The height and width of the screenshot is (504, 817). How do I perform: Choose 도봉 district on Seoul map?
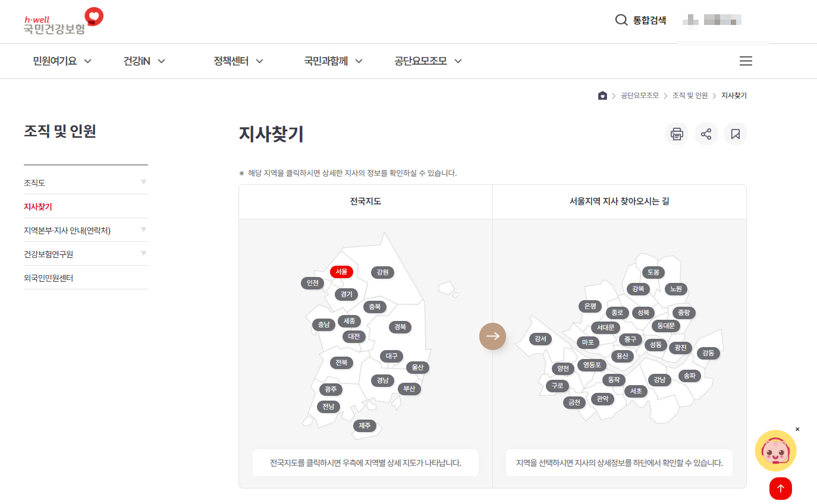click(653, 272)
